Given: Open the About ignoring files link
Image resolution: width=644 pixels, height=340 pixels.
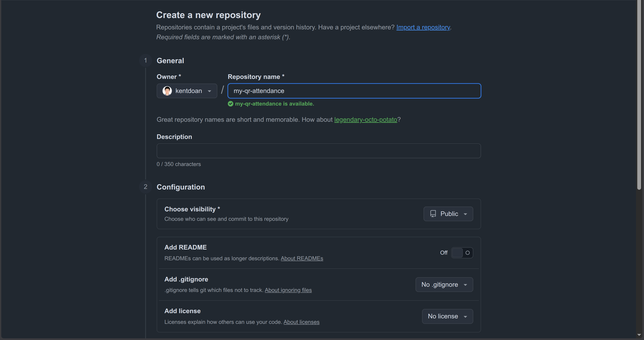Looking at the screenshot, I should coord(288,290).
